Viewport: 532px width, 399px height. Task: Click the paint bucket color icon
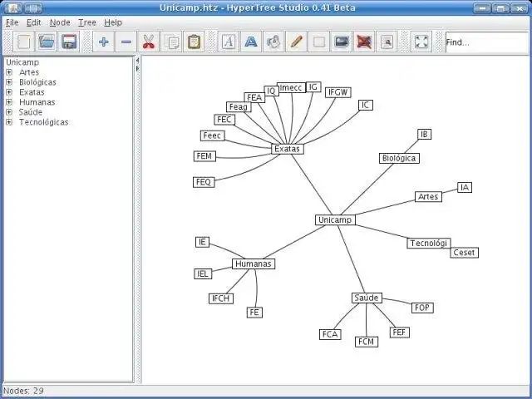[x=273, y=42]
